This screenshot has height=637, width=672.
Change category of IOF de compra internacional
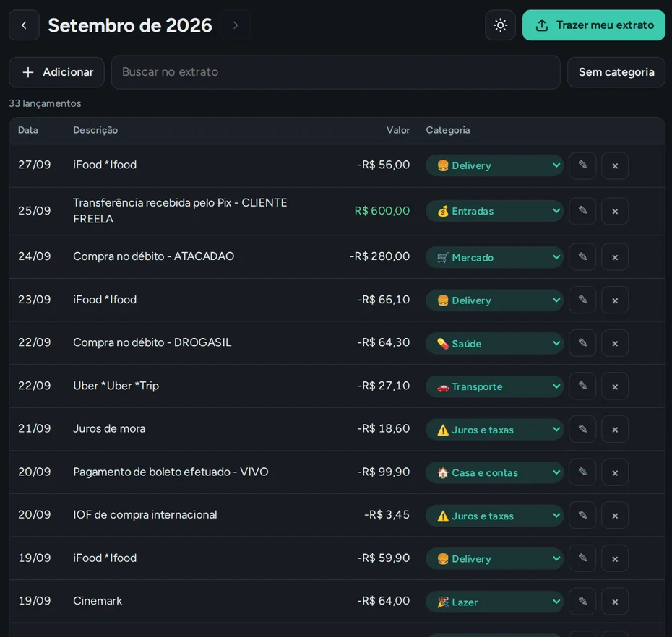coord(494,516)
